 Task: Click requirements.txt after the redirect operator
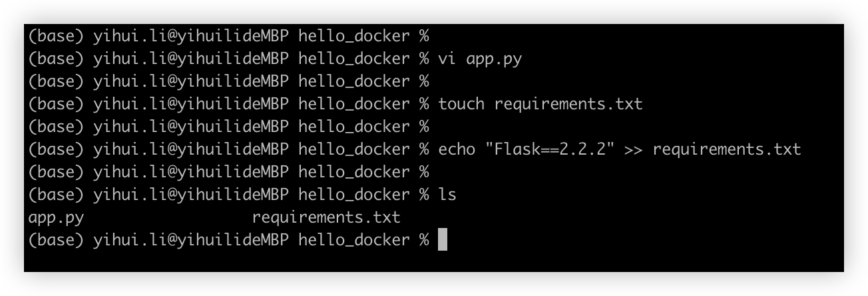727,149
